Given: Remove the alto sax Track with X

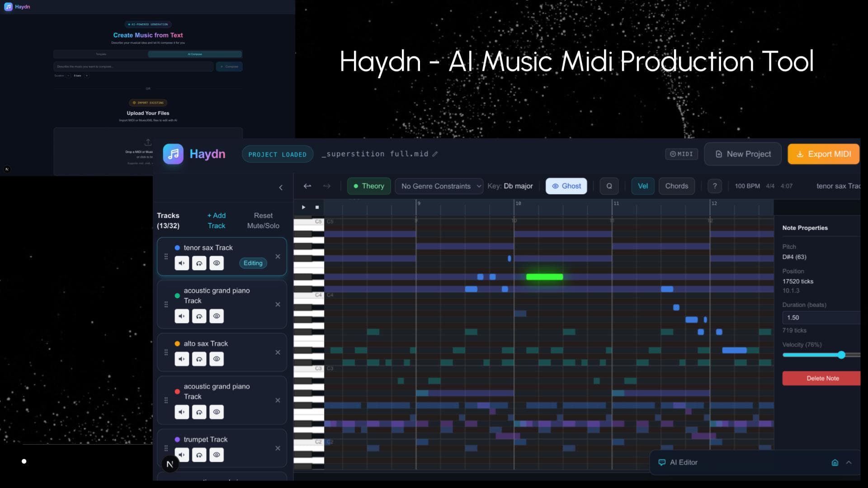Looking at the screenshot, I should coord(278,352).
